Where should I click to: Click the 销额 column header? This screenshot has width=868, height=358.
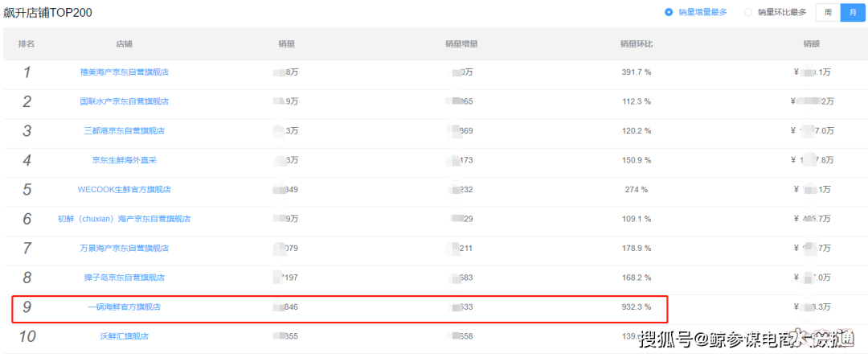812,43
